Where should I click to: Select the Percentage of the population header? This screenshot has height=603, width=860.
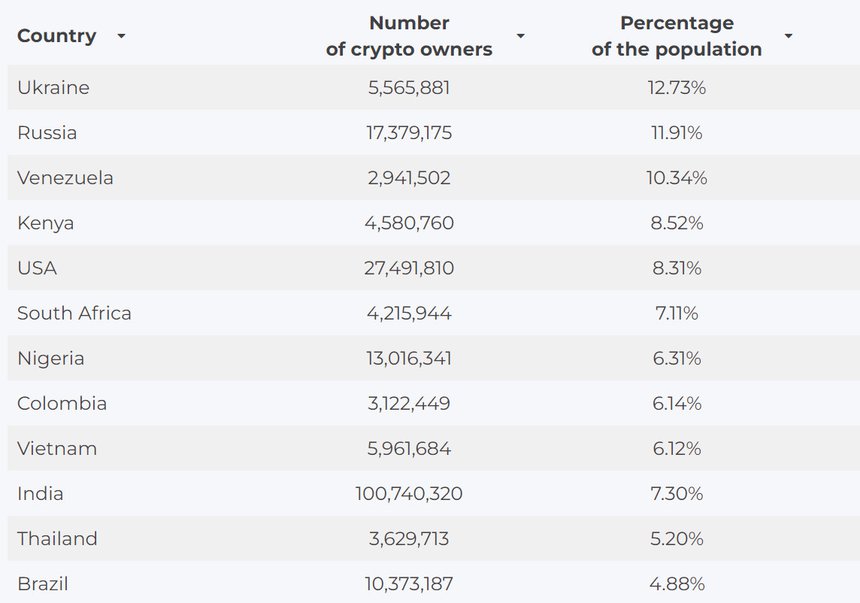676,36
